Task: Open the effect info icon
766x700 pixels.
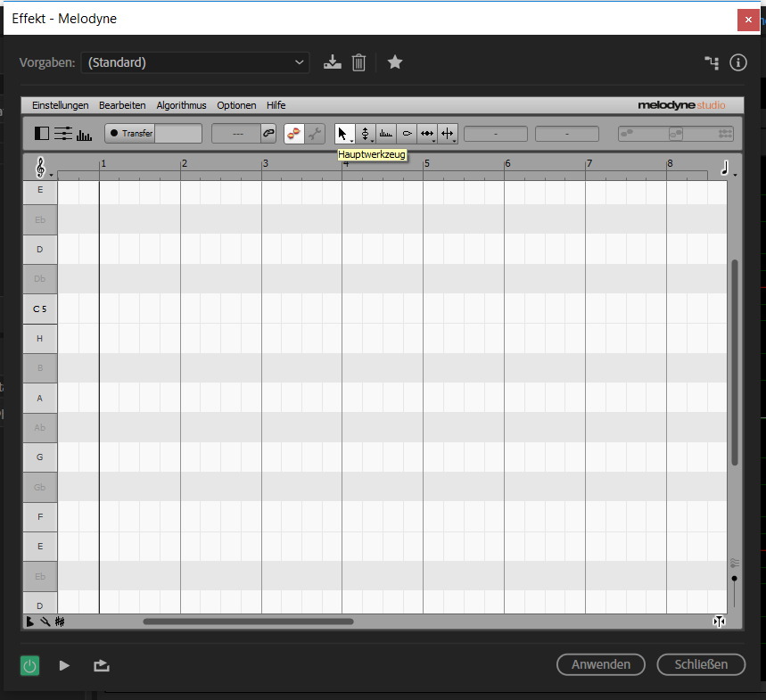Action: click(737, 62)
